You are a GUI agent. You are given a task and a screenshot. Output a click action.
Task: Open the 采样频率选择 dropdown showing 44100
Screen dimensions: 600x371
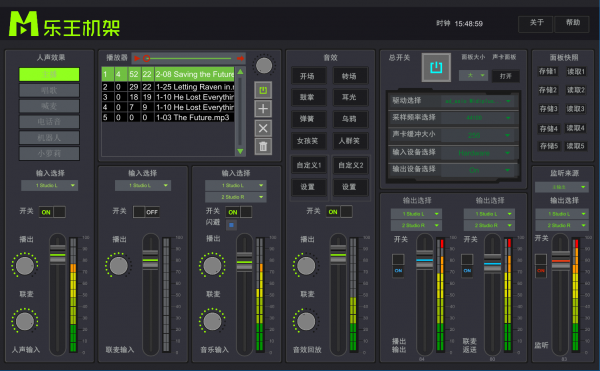(x=477, y=118)
